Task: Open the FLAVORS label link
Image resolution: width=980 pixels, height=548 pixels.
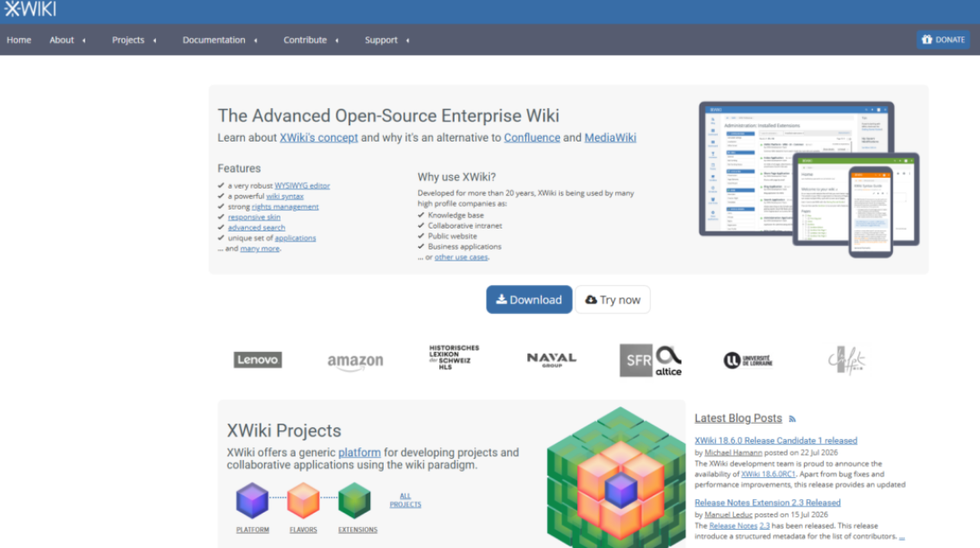Action: pyautogui.click(x=303, y=530)
